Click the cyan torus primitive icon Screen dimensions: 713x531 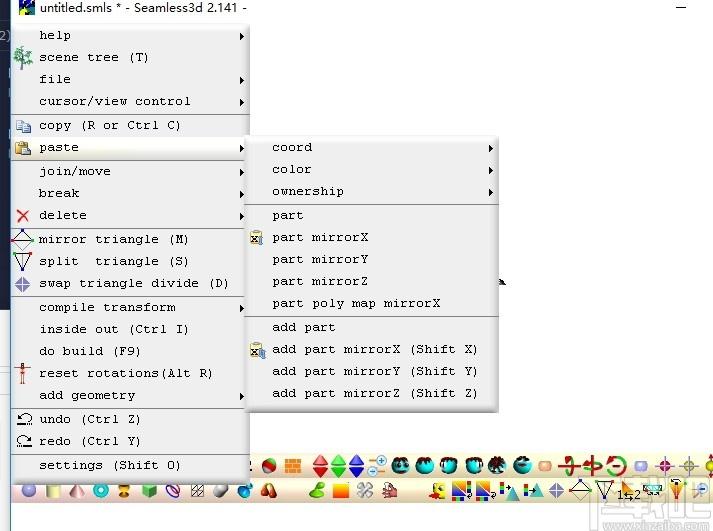(100, 491)
